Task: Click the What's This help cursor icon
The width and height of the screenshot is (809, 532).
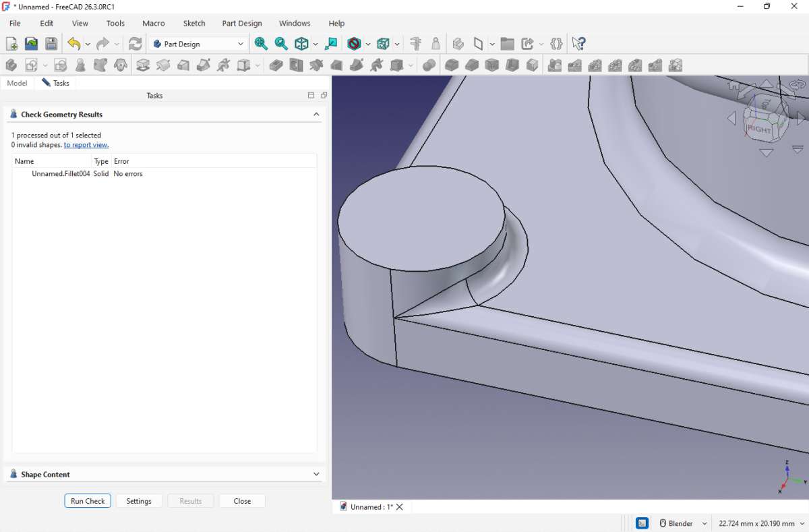Action: pos(578,44)
